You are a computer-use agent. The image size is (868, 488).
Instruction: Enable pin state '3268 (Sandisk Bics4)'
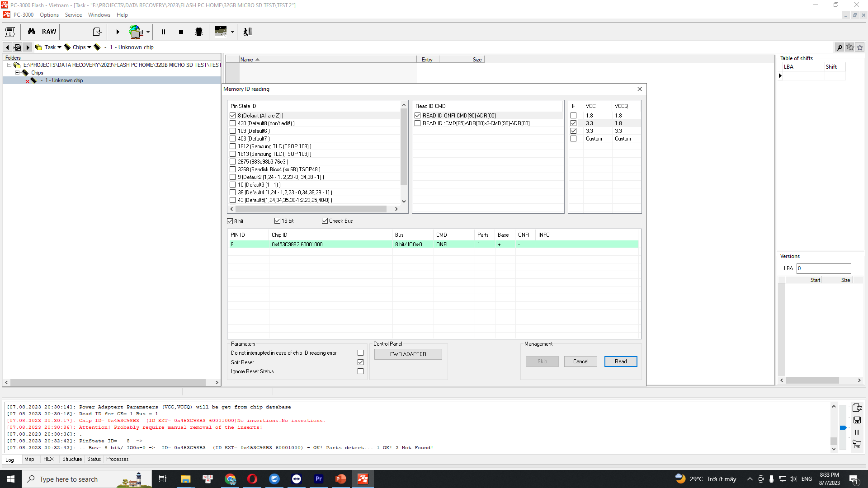tap(232, 169)
